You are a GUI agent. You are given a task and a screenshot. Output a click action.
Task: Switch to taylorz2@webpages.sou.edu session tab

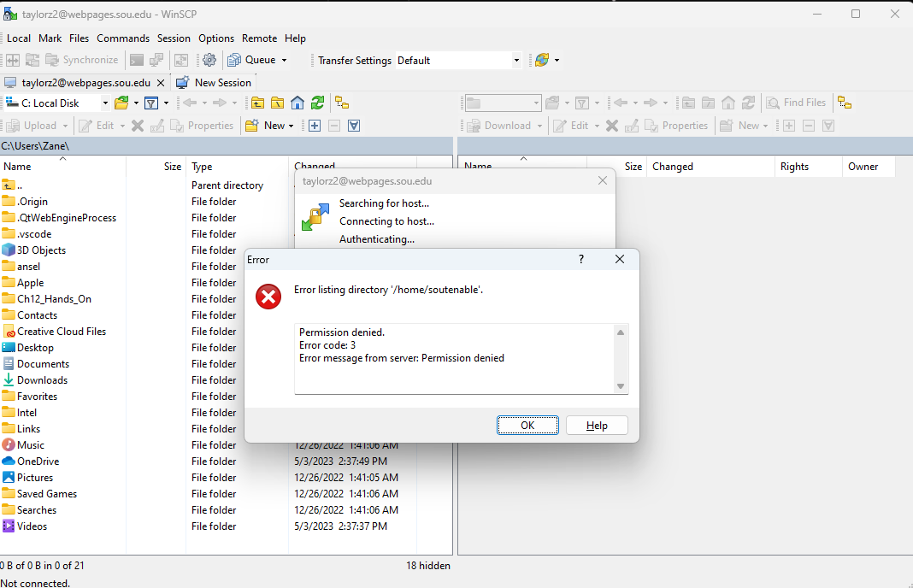[81, 83]
